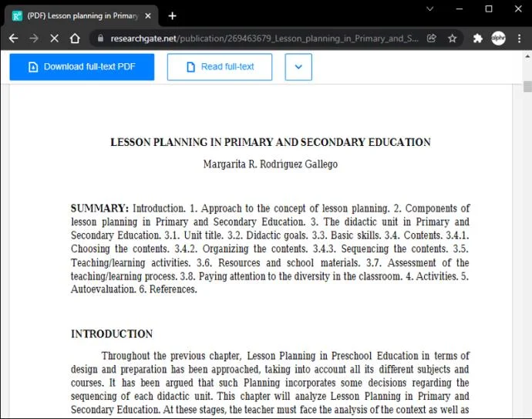Image resolution: width=532 pixels, height=419 pixels.
Task: Click the scrollbar up arrow
Action: point(527,56)
